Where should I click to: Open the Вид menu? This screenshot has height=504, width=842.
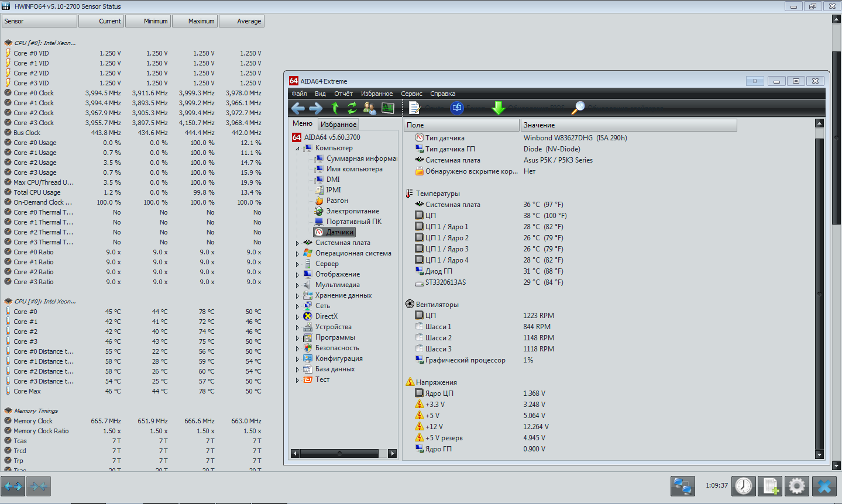[x=320, y=94]
